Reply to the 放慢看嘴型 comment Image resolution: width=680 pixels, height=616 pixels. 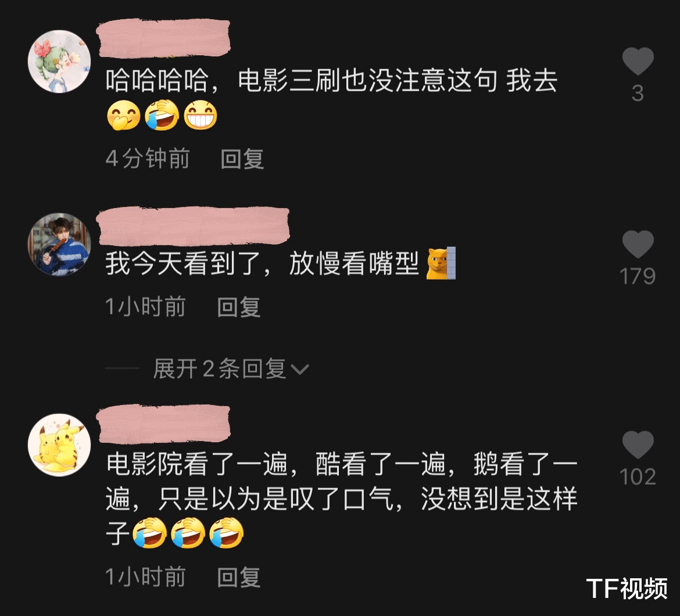point(238,307)
